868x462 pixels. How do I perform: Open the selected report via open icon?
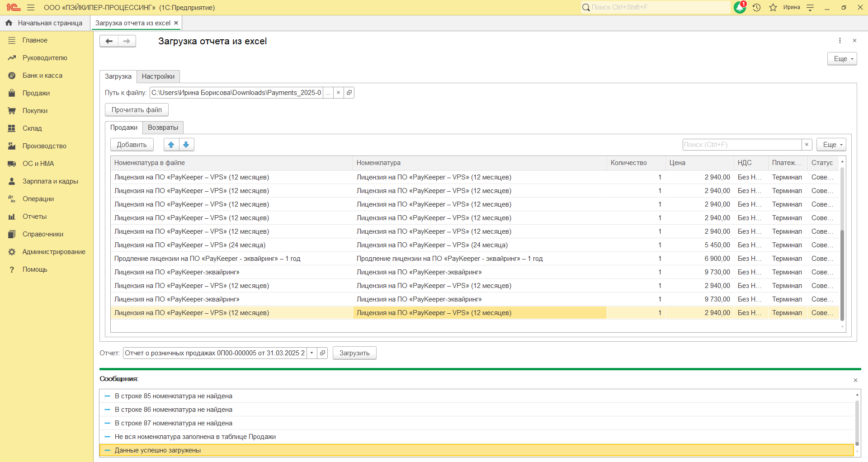click(x=322, y=353)
